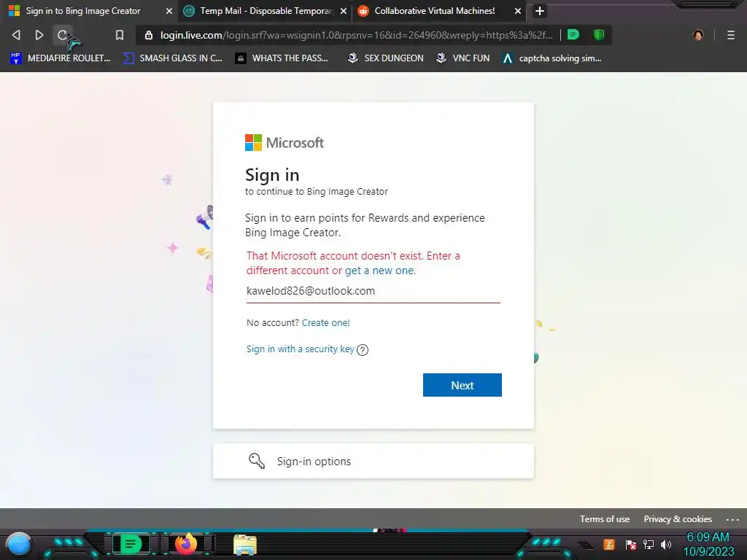
Task: Open the SMASH GLASS IN C... bookmark
Action: (x=172, y=58)
